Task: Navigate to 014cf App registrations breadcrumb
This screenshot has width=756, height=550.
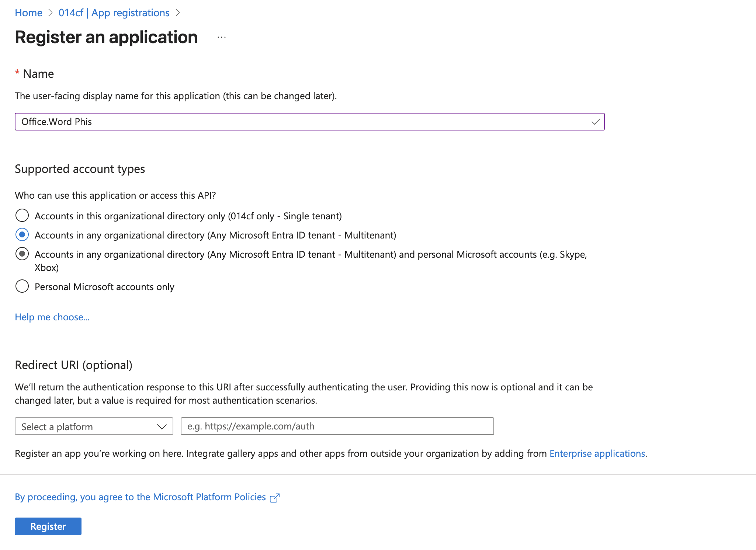Action: coord(114,13)
